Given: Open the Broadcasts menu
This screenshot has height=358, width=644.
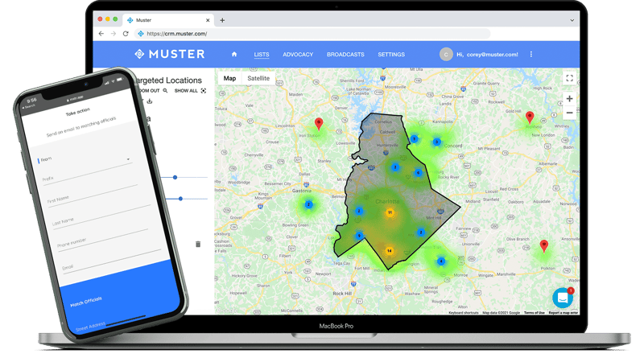Looking at the screenshot, I should [345, 54].
